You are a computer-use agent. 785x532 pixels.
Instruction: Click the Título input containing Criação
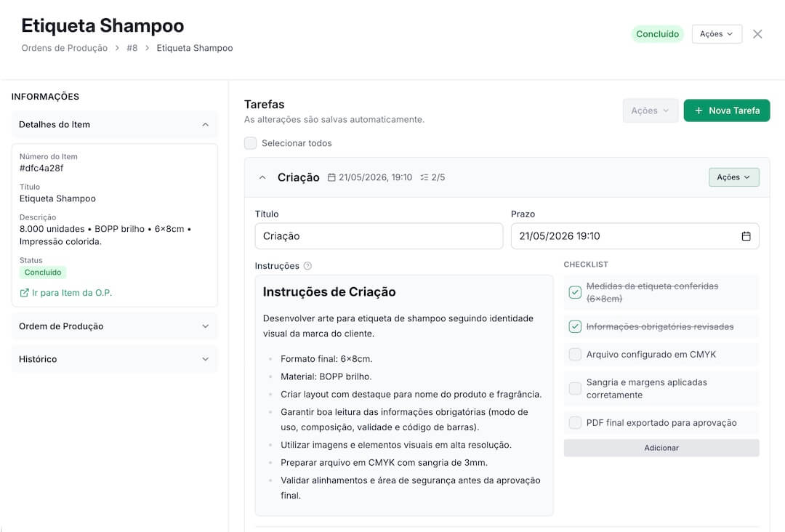click(x=379, y=236)
